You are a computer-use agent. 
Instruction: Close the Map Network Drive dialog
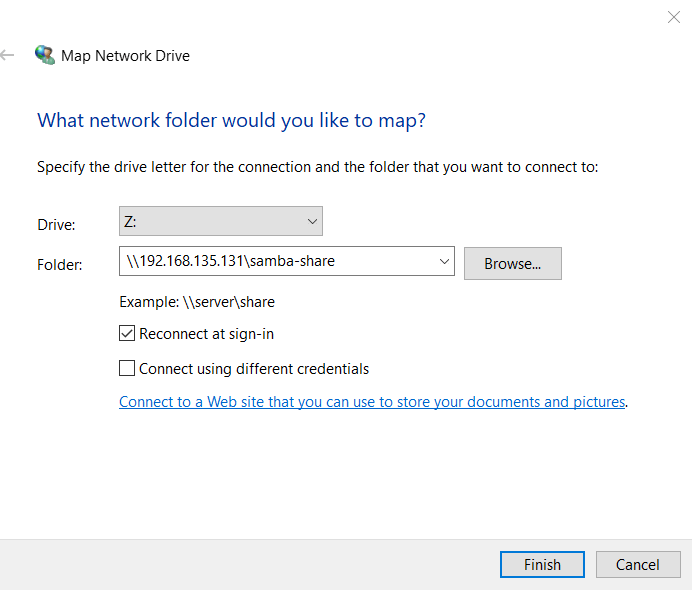pyautogui.click(x=673, y=17)
